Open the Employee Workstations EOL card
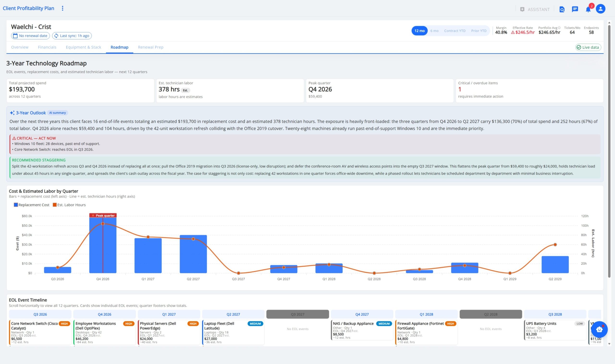The height and width of the screenshot is (364, 615). (105, 332)
